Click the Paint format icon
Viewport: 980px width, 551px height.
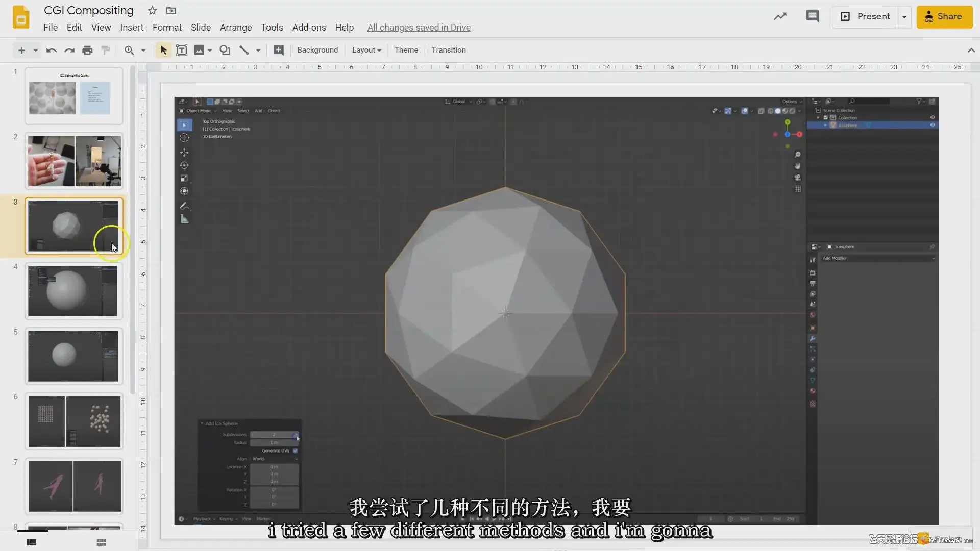(x=106, y=50)
